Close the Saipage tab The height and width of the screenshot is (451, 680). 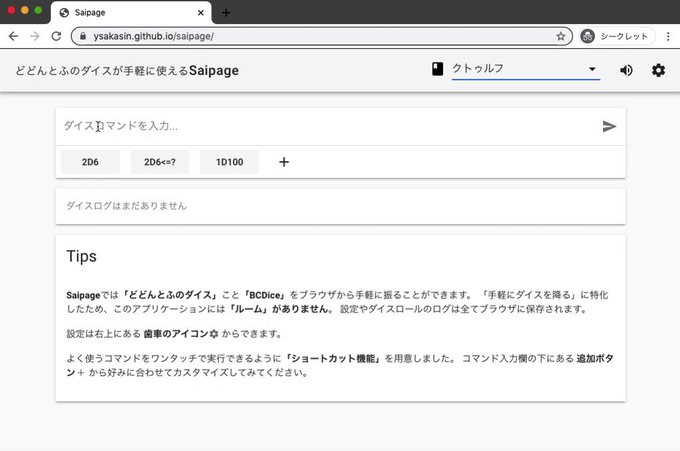pos(200,13)
